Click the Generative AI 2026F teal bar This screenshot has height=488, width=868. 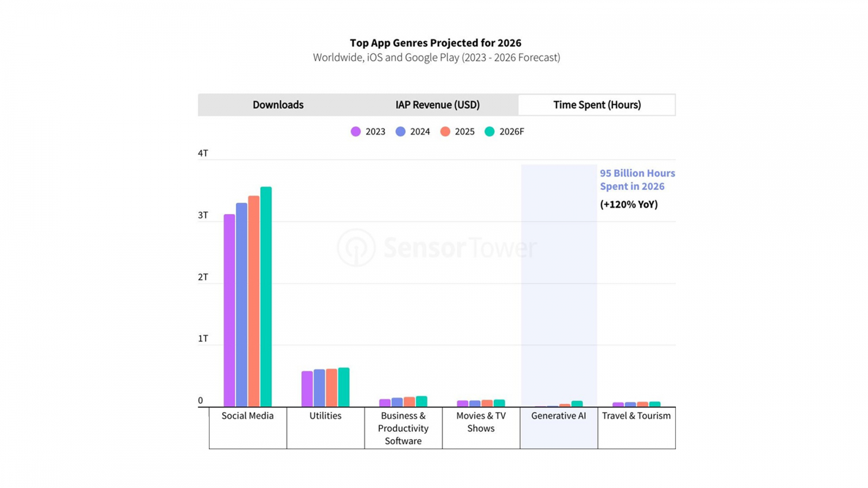[x=577, y=404]
